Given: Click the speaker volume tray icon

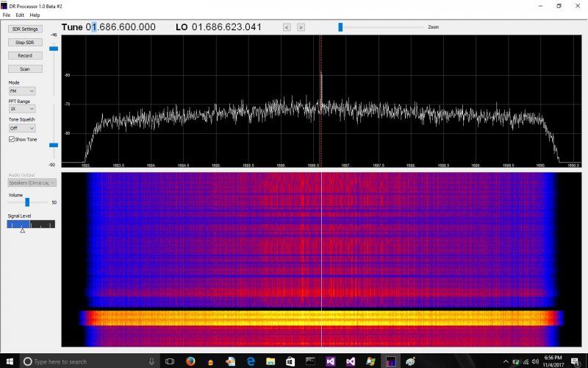Looking at the screenshot, I should click(x=535, y=361).
